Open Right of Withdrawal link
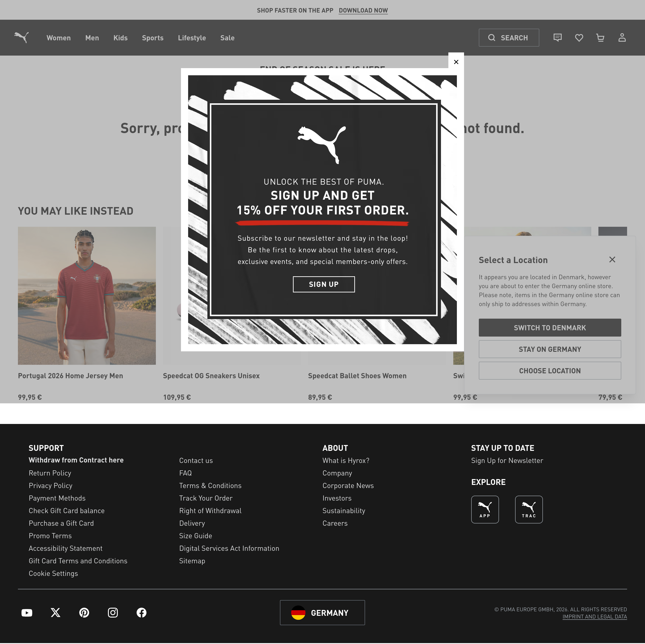This screenshot has width=645, height=644. click(x=210, y=511)
